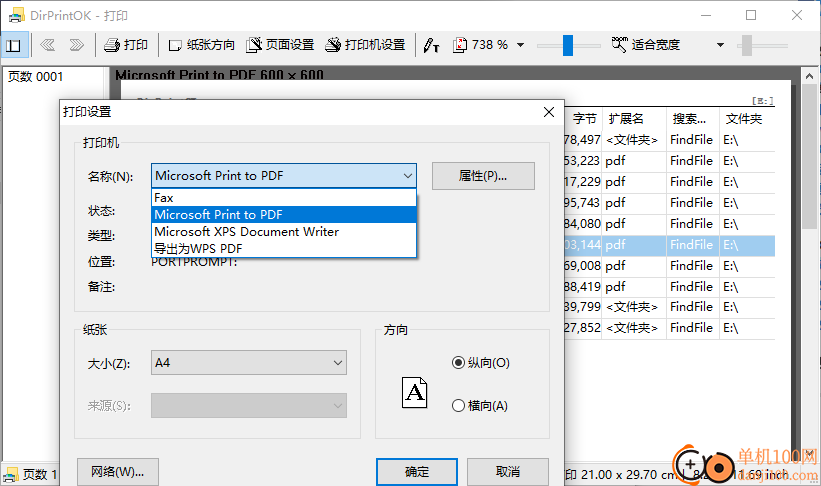The width and height of the screenshot is (821, 486).
Task: Click the 738 % zoom page icon
Action: (460, 45)
